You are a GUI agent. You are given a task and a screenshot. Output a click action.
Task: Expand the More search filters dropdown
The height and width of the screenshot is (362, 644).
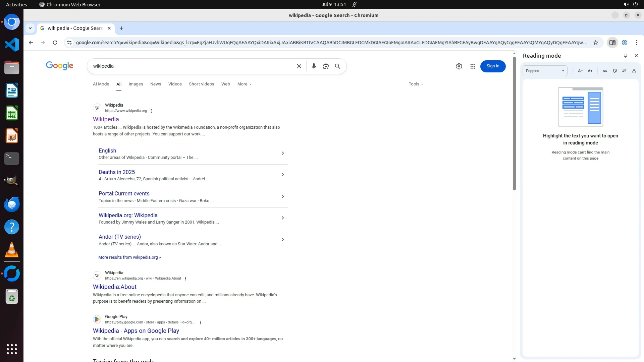(x=244, y=84)
